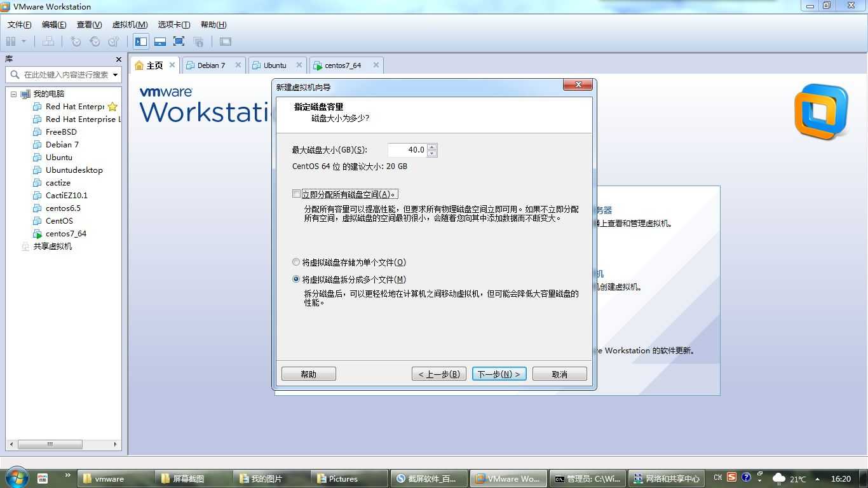868x488 pixels.
Task: Select 将虚拟磁盘拆分成多个文件 radio button
Action: tap(296, 279)
